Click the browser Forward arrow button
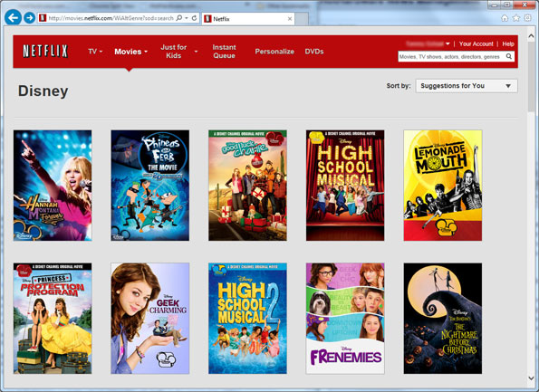The width and height of the screenshot is (539, 392). [30, 18]
